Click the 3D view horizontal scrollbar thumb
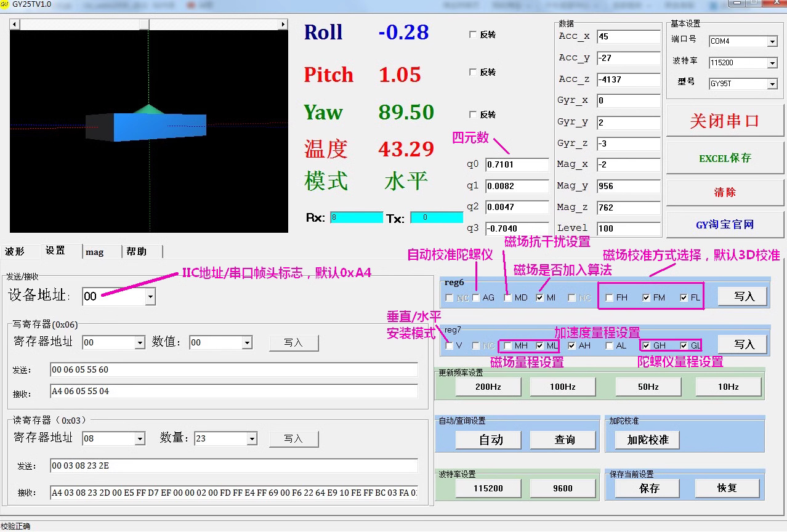The height and width of the screenshot is (532, 787). [144, 25]
